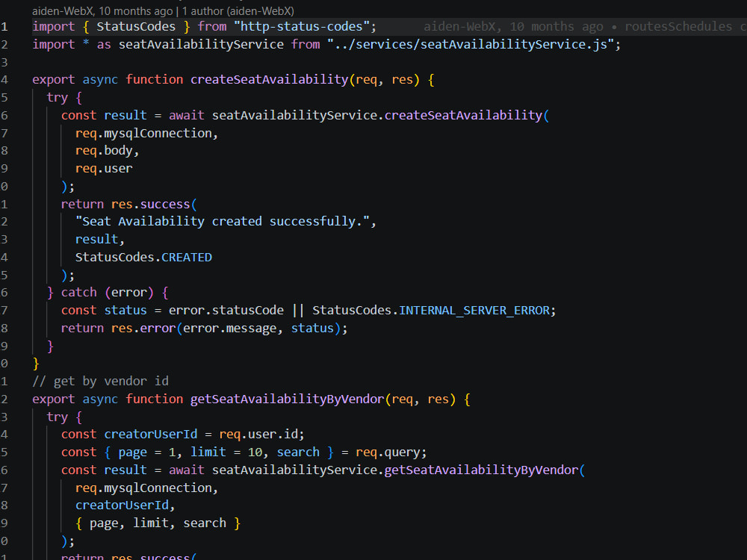Image resolution: width=747 pixels, height=560 pixels.
Task: Place cursor in the "http-status-codes" string
Action: coord(302,27)
